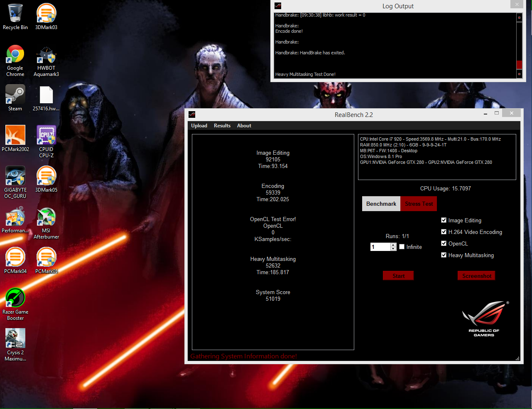The width and height of the screenshot is (532, 409).
Task: Select the 3DMark05 desktop shortcut
Action: (x=46, y=179)
